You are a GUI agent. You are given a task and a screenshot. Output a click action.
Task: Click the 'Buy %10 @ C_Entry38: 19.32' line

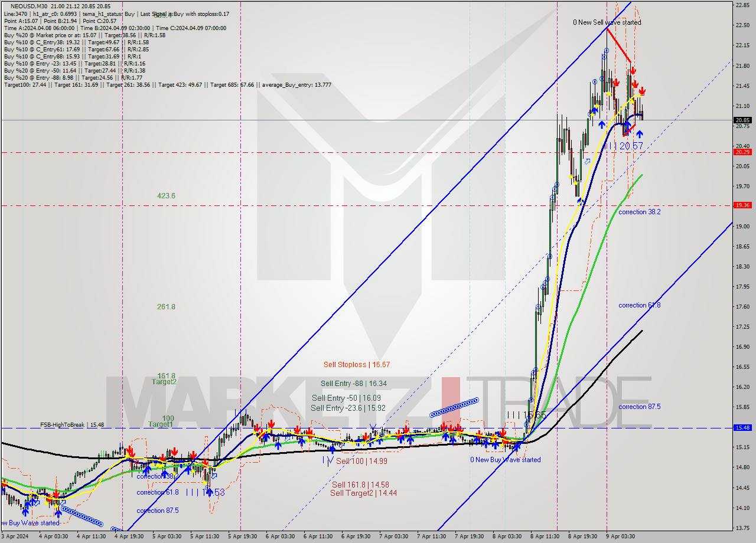point(76,42)
